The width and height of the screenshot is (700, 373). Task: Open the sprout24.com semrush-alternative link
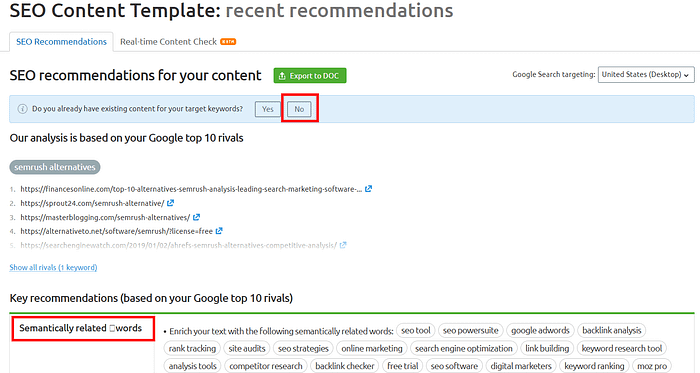[x=92, y=203]
